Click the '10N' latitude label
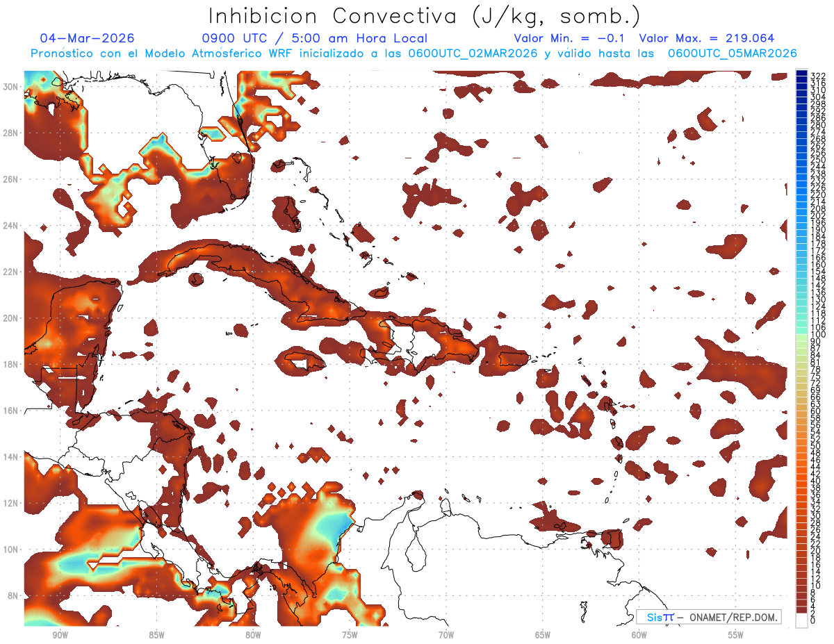 pyautogui.click(x=12, y=550)
